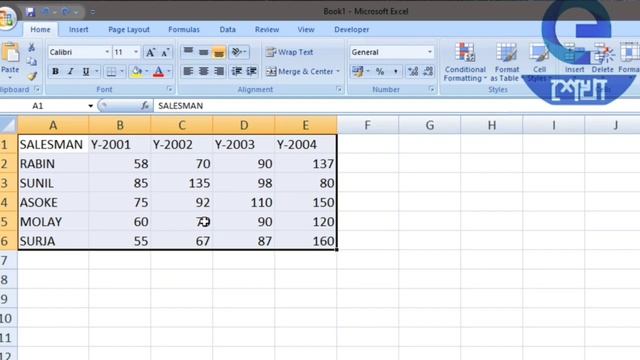Copy the selected cells
Viewport: 640px width, 360px height.
(31, 62)
